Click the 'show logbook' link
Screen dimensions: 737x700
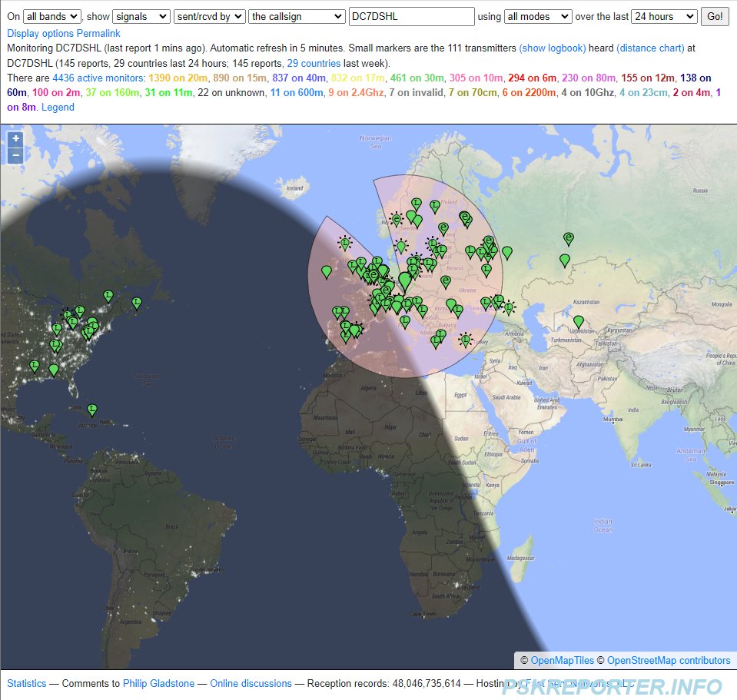tap(553, 48)
